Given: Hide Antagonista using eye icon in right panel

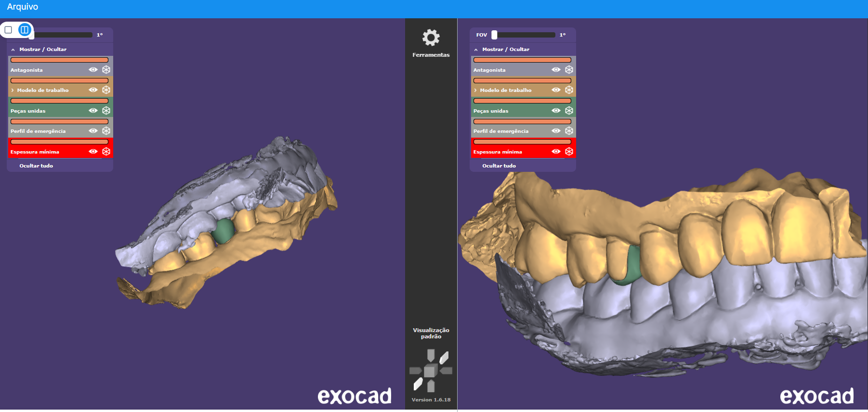Looking at the screenshot, I should (x=556, y=70).
